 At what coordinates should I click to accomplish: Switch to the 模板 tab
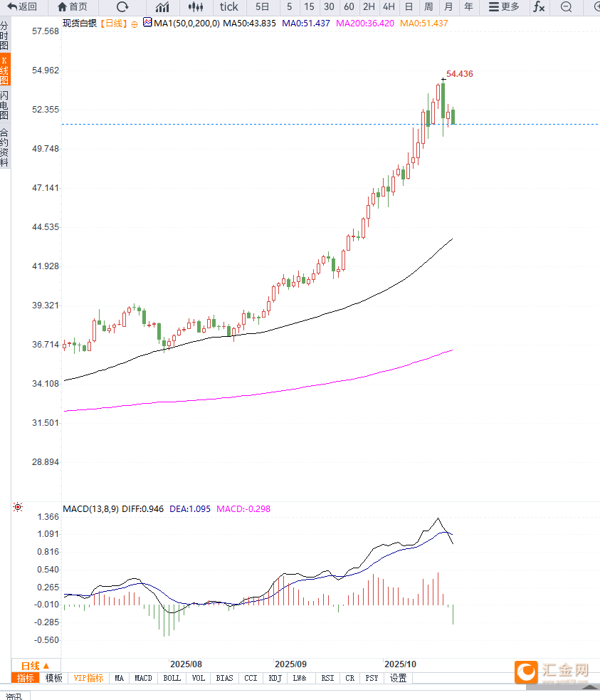pyautogui.click(x=54, y=679)
